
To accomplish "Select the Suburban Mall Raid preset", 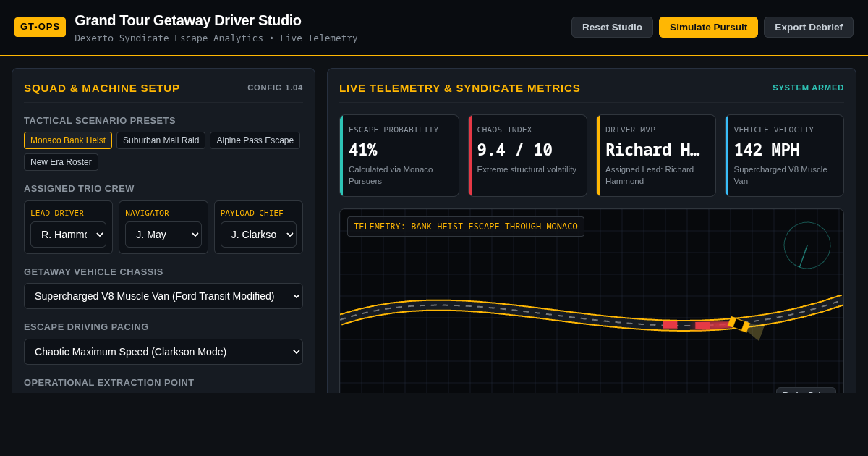I will click(x=161, y=140).
